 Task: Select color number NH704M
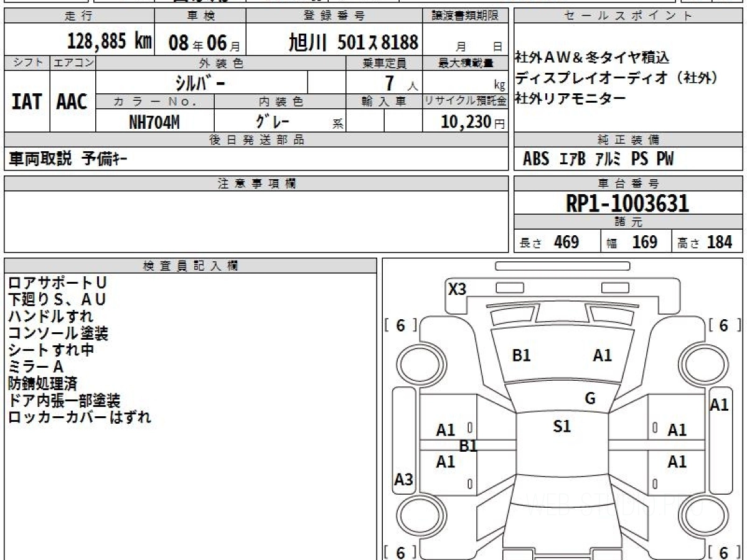(x=154, y=122)
